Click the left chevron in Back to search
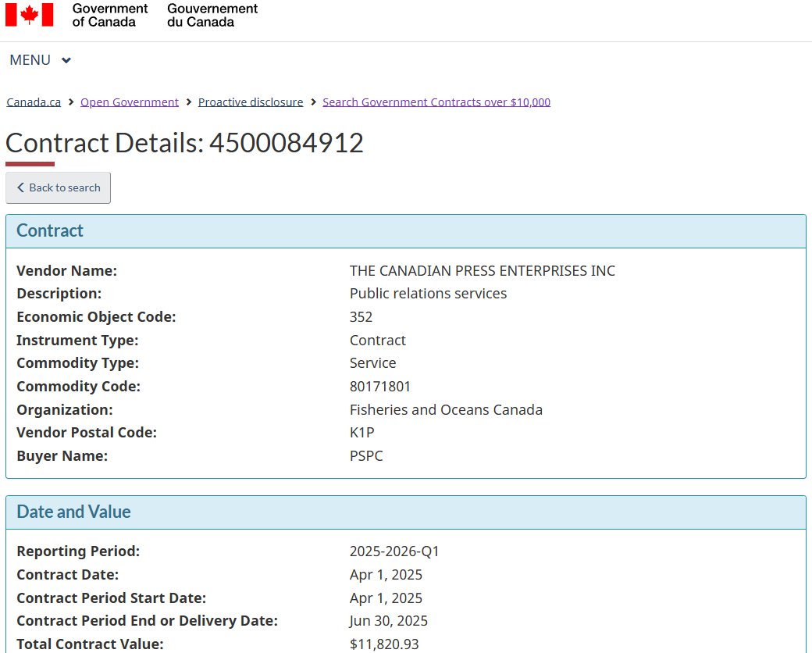 pos(21,187)
